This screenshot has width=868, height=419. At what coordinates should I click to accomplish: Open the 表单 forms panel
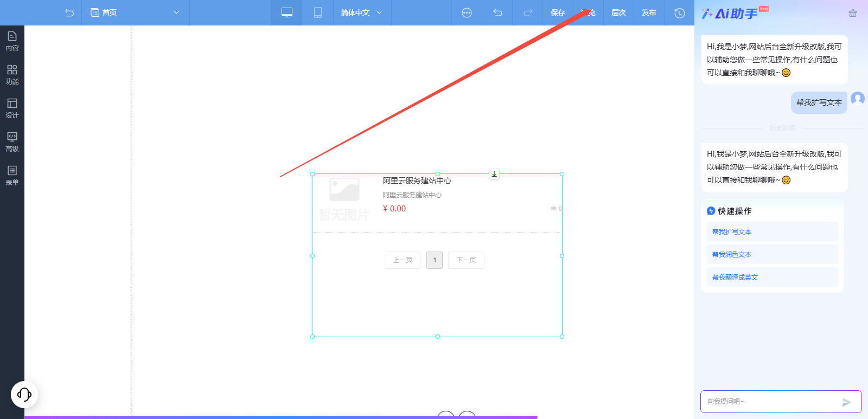click(x=12, y=176)
